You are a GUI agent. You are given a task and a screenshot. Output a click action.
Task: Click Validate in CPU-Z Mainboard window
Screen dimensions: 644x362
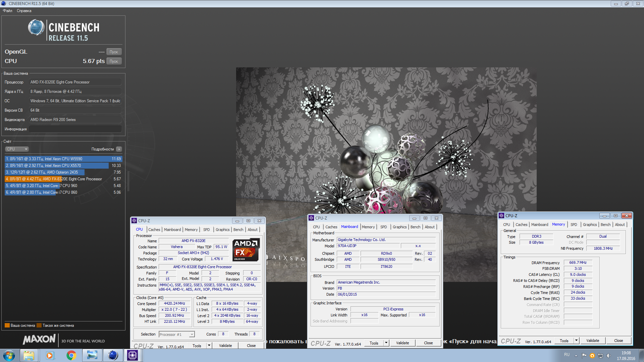click(x=402, y=343)
